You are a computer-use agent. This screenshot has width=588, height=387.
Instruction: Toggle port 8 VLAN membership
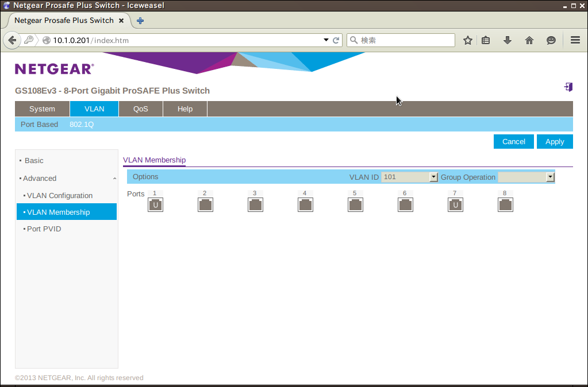(x=505, y=205)
